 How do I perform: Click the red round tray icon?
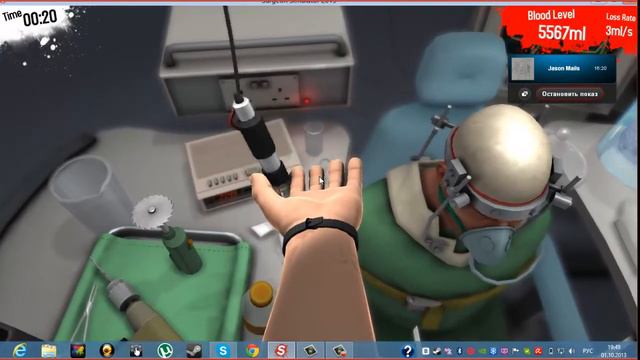[471, 351]
